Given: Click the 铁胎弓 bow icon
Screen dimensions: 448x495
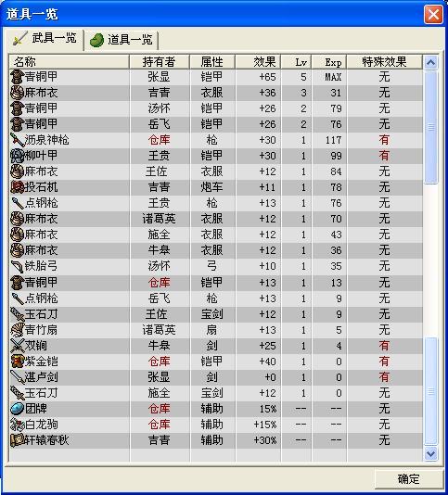Looking at the screenshot, I should (x=18, y=266).
